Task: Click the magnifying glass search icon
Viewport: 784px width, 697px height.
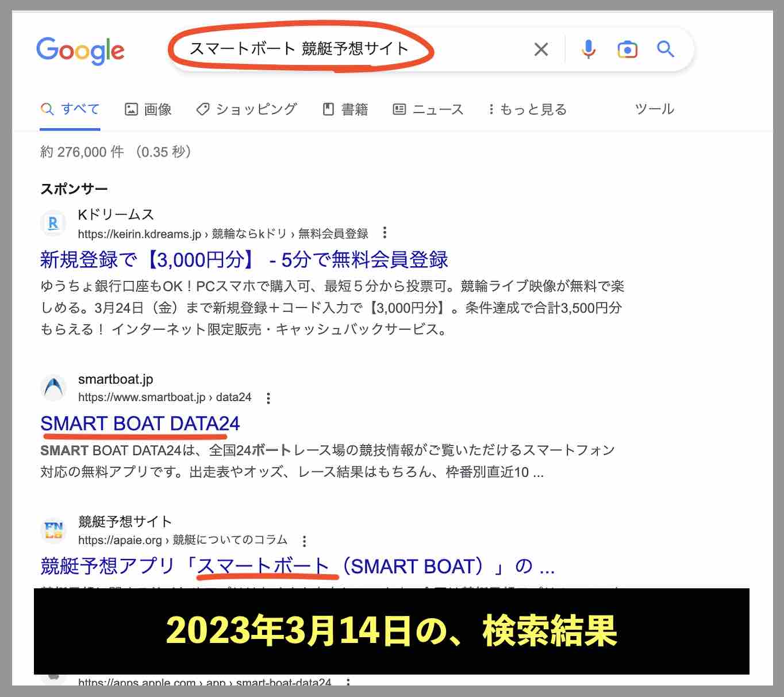Action: (x=665, y=49)
